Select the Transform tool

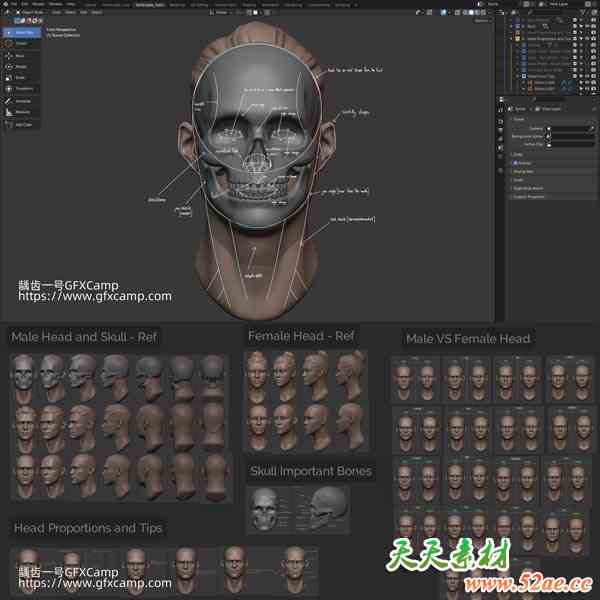[21, 89]
